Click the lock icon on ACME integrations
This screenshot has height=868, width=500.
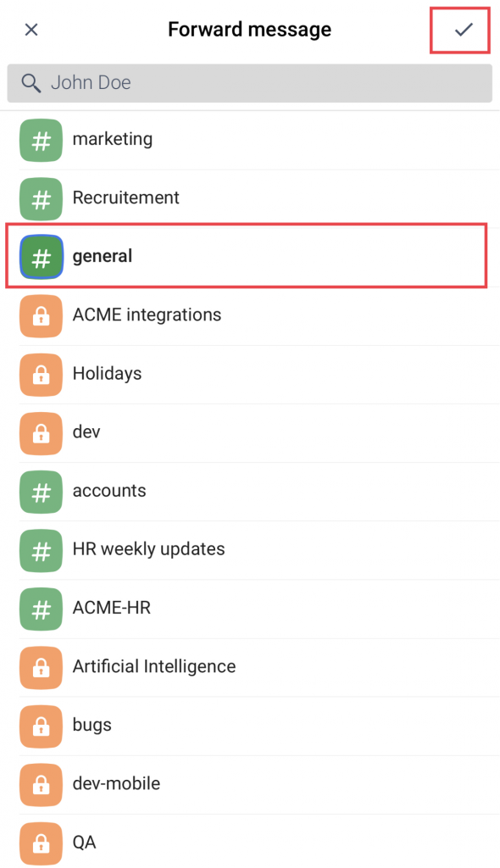pyautogui.click(x=40, y=315)
